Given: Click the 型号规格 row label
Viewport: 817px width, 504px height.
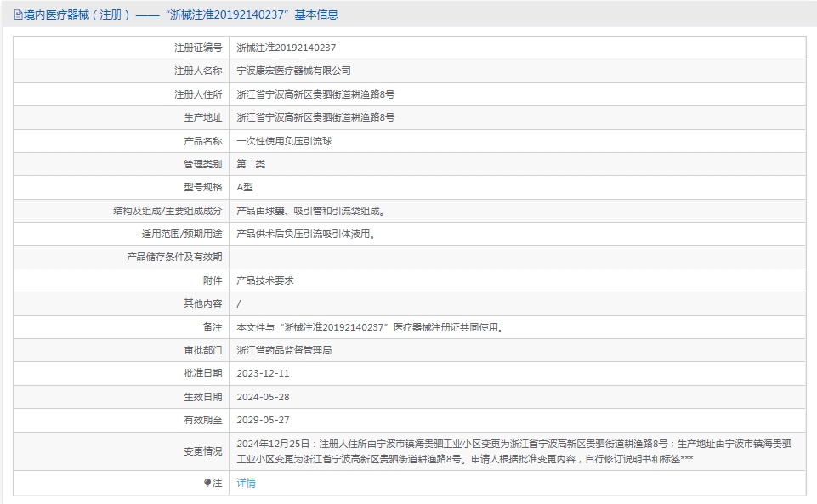Looking at the screenshot, I should (202, 187).
